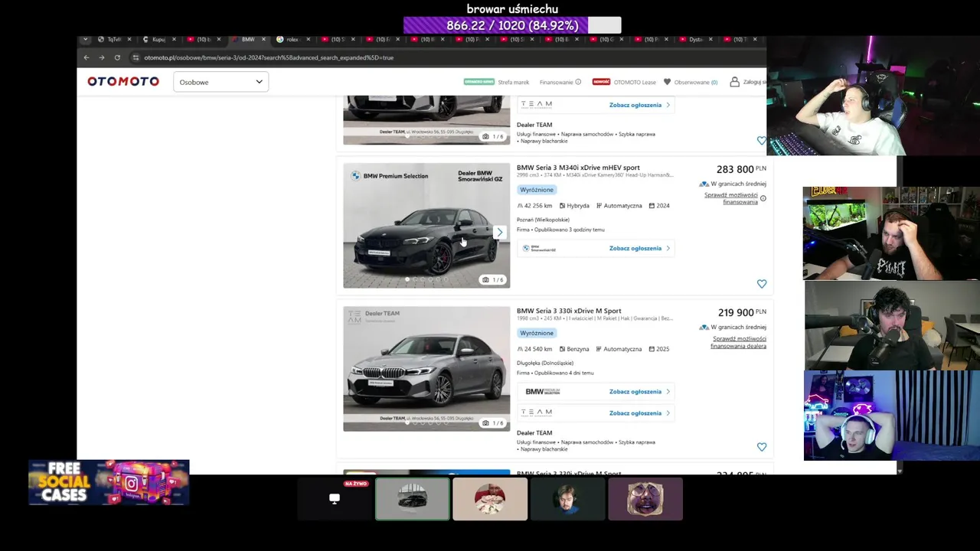Close the rolex browser tab
980x551 pixels.
[x=308, y=39]
